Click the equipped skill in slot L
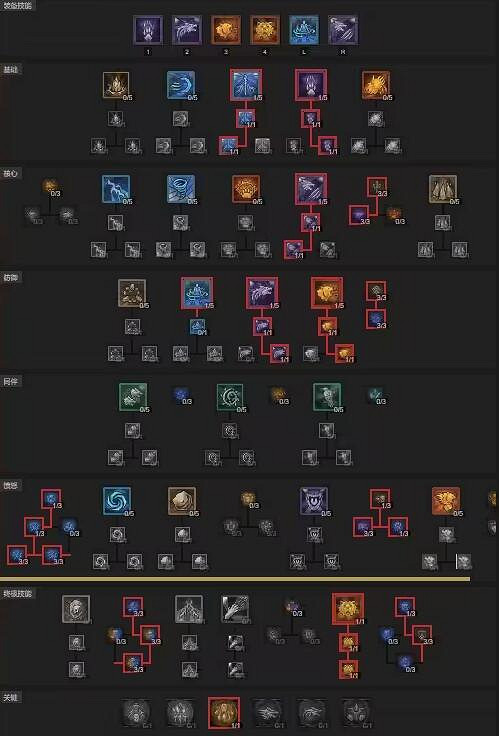The height and width of the screenshot is (736, 499). (x=304, y=30)
